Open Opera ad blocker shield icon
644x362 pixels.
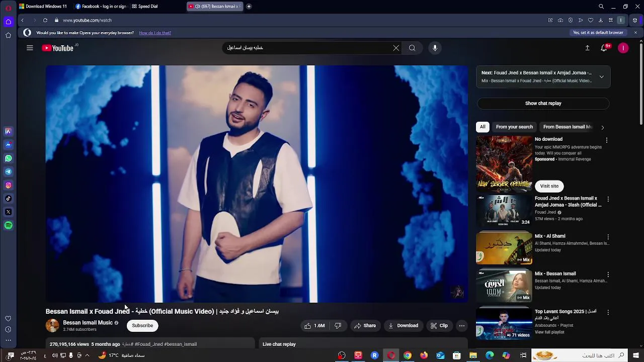point(571,20)
